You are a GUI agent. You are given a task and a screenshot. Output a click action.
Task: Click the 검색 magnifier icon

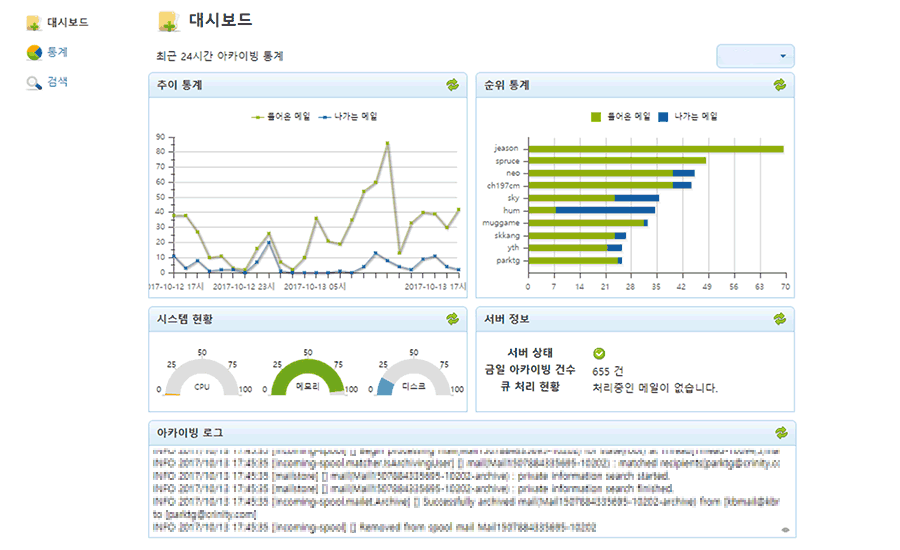[x=33, y=82]
